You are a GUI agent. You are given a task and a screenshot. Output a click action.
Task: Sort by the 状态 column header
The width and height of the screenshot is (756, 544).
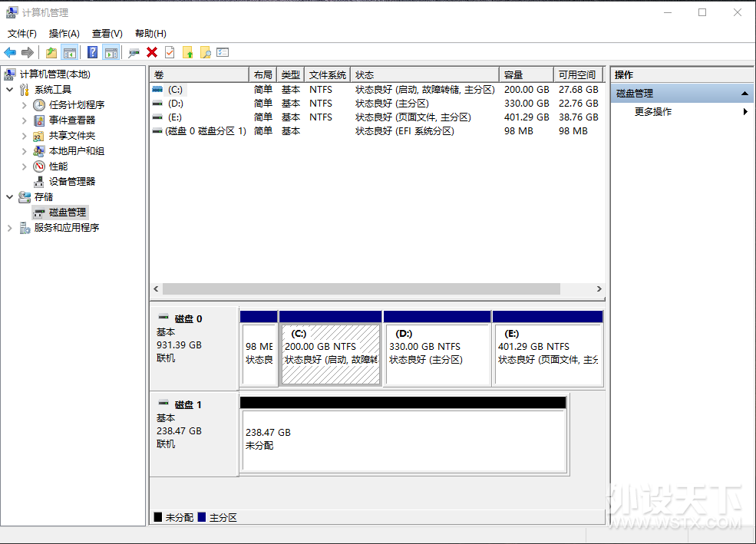coord(424,74)
